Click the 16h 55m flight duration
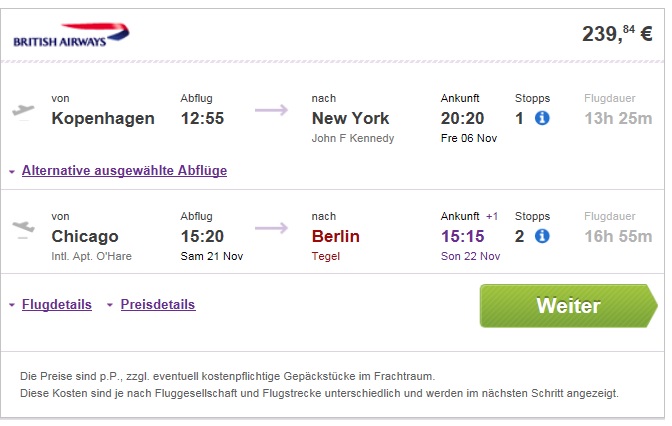This screenshot has width=672, height=426. point(618,236)
